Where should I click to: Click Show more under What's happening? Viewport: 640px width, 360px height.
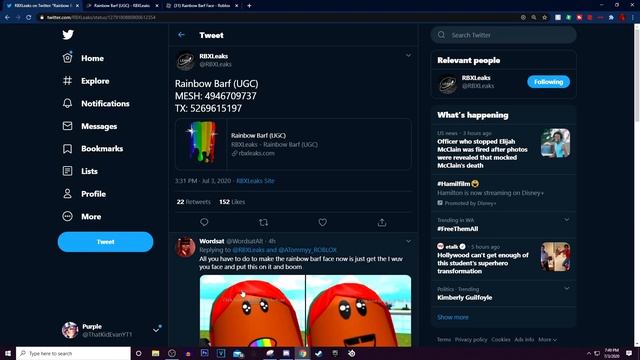coord(453,317)
